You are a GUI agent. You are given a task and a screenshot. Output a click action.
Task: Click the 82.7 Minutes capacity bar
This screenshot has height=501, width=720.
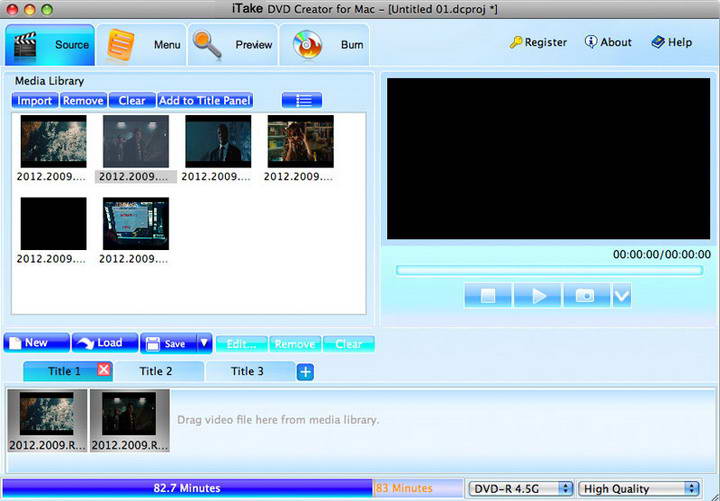(x=187, y=488)
